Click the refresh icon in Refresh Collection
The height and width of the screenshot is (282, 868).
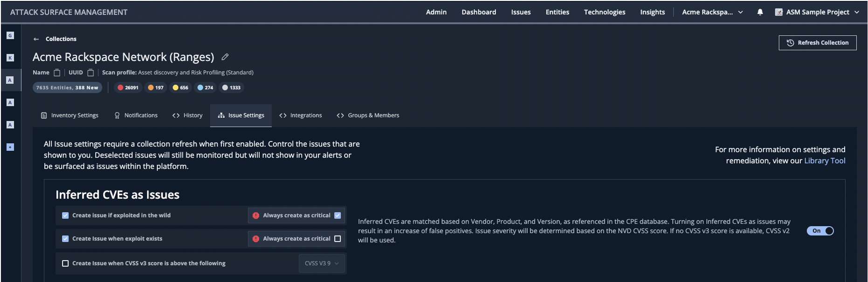(790, 43)
